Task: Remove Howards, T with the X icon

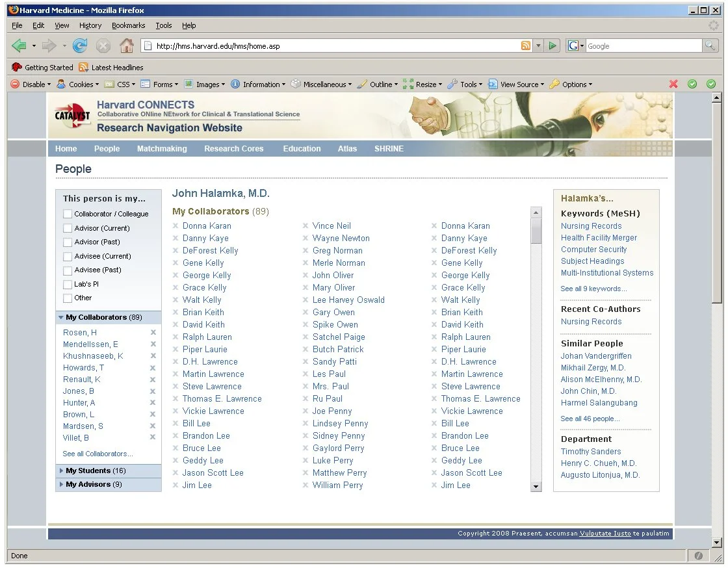Action: (x=153, y=368)
